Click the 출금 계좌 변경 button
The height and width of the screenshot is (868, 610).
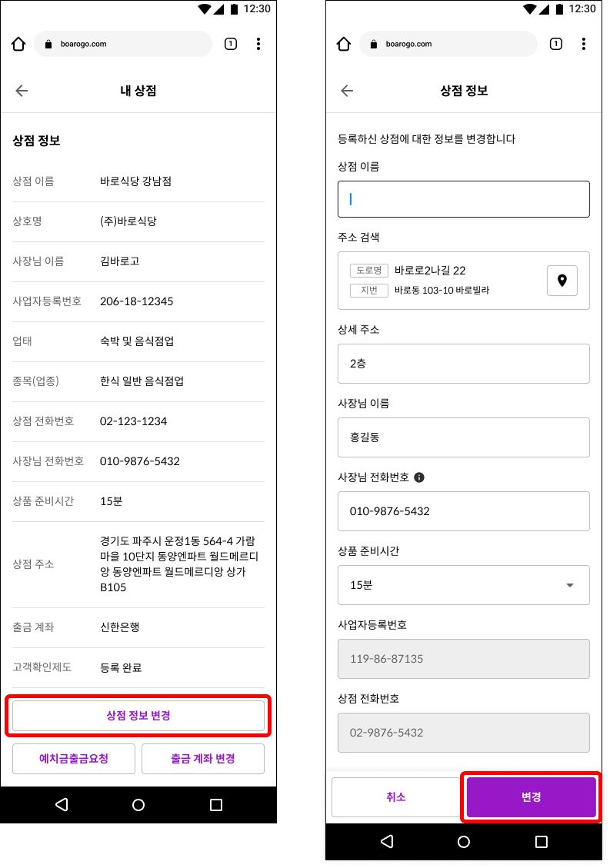coord(203,758)
